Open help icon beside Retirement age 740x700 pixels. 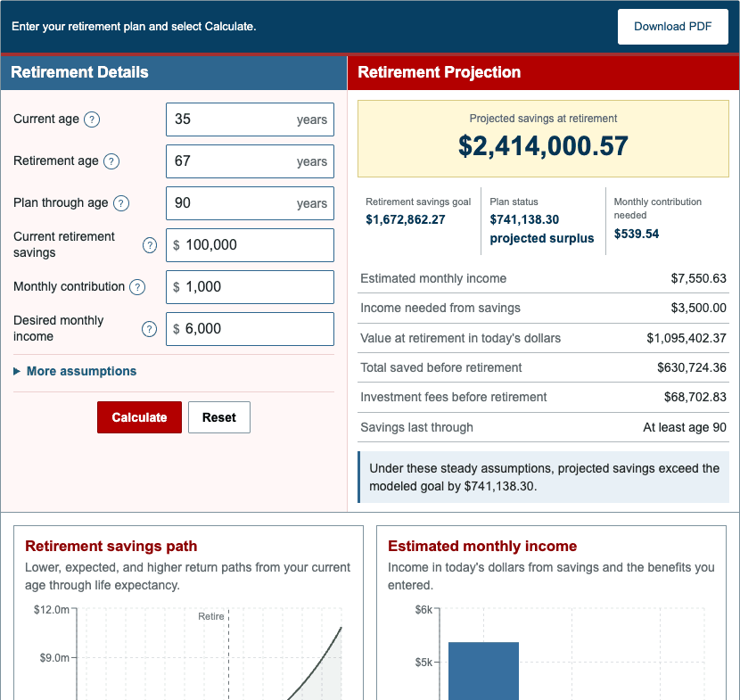click(x=111, y=161)
